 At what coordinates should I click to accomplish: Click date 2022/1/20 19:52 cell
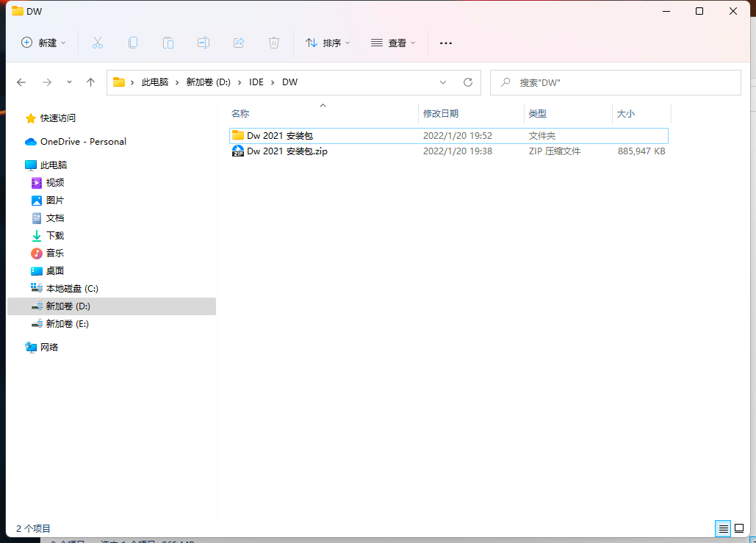tap(458, 136)
